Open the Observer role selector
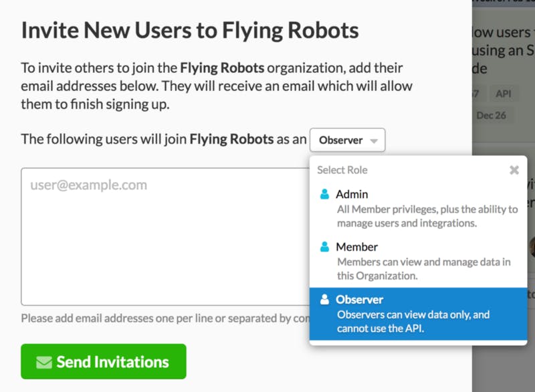 [348, 140]
